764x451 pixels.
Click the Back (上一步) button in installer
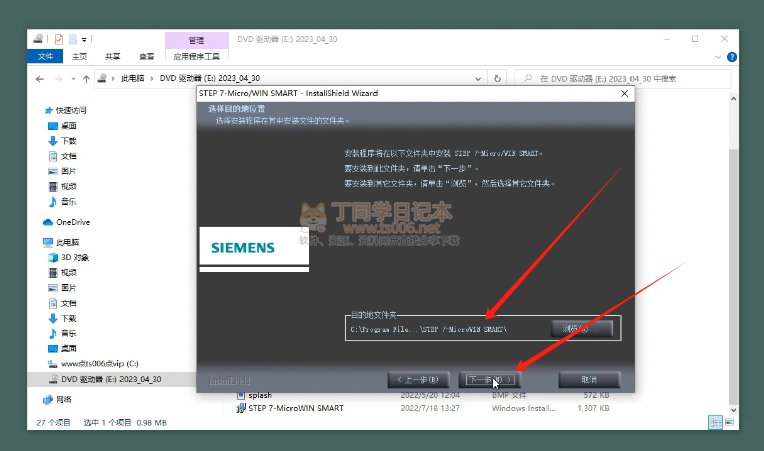tap(418, 379)
